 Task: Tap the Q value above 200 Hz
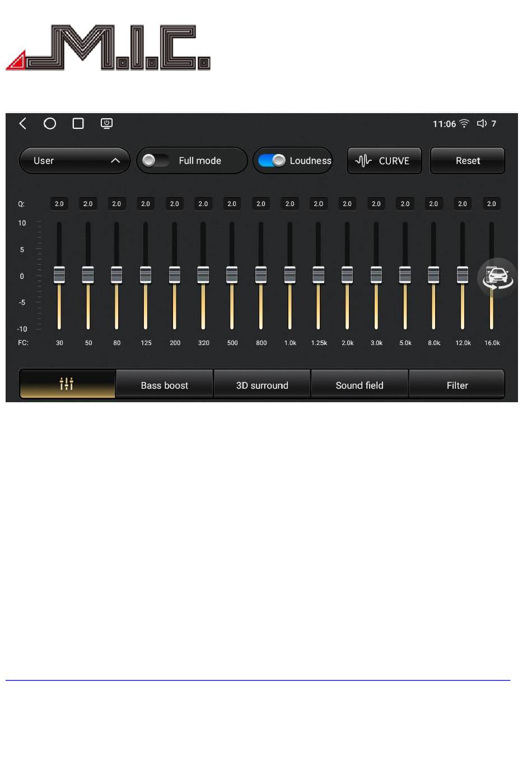[x=175, y=204]
